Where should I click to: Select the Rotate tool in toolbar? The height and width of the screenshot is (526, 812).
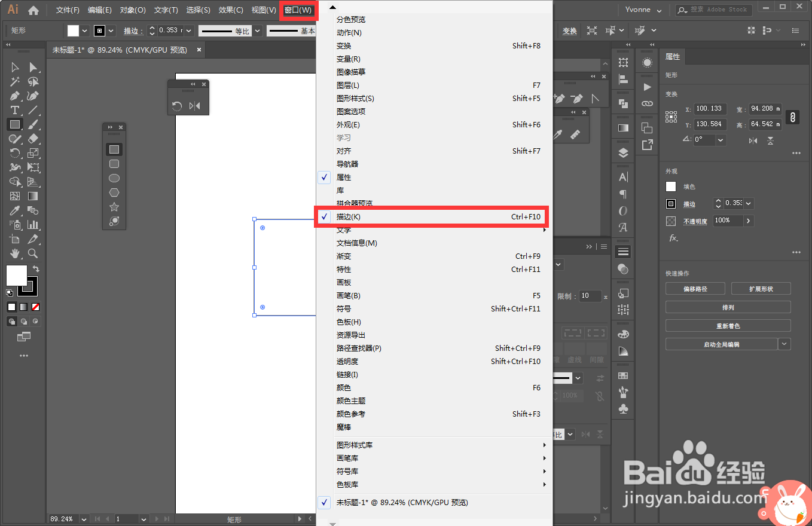coord(15,153)
